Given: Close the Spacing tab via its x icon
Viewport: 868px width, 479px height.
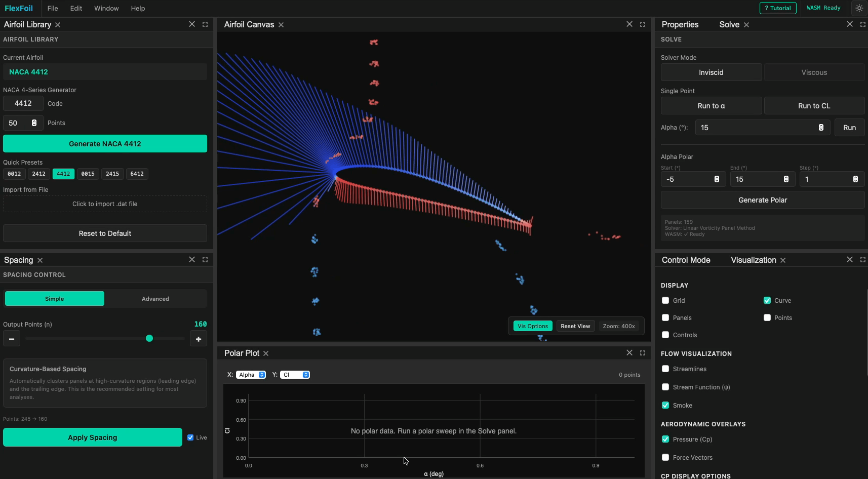Looking at the screenshot, I should 40,260.
